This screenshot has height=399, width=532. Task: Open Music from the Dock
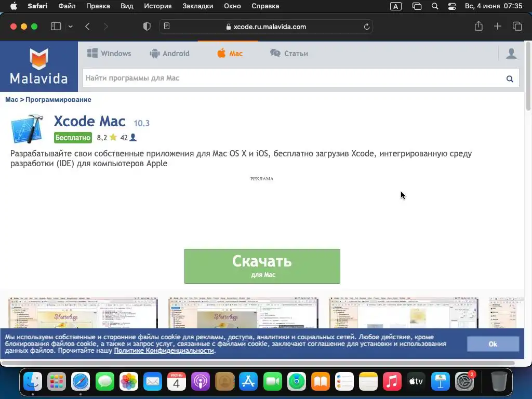[x=392, y=381]
